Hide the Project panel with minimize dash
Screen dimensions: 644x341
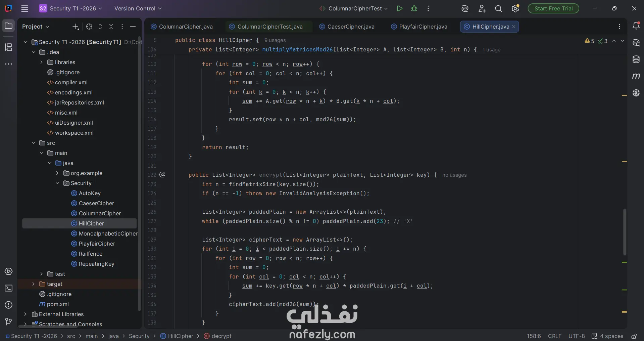(x=133, y=27)
